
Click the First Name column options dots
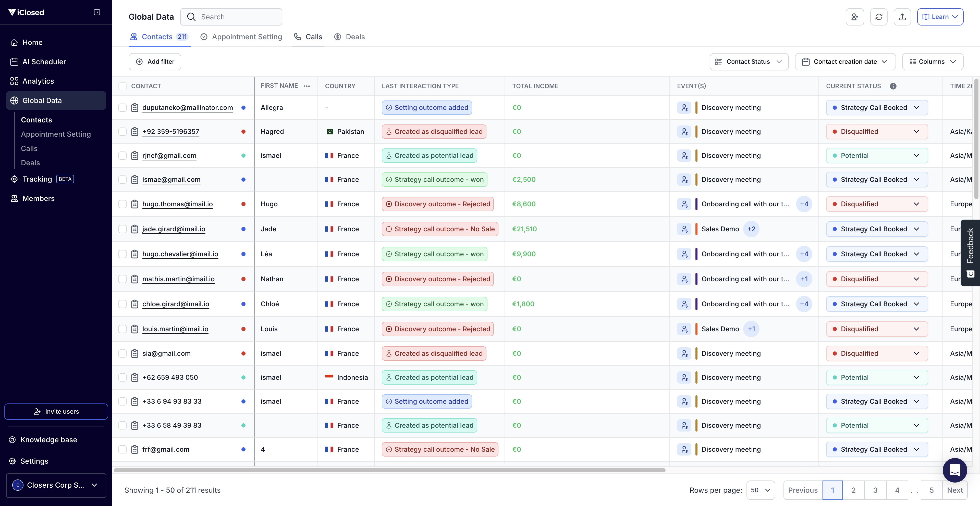click(x=307, y=86)
